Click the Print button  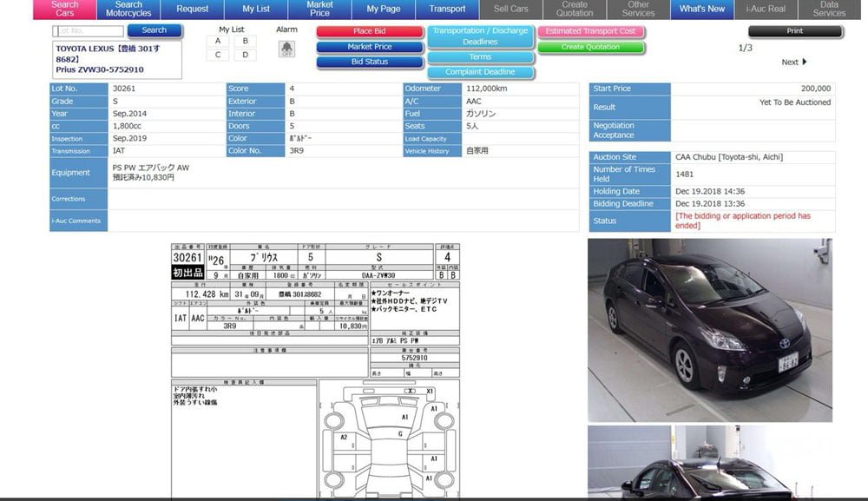(x=795, y=31)
